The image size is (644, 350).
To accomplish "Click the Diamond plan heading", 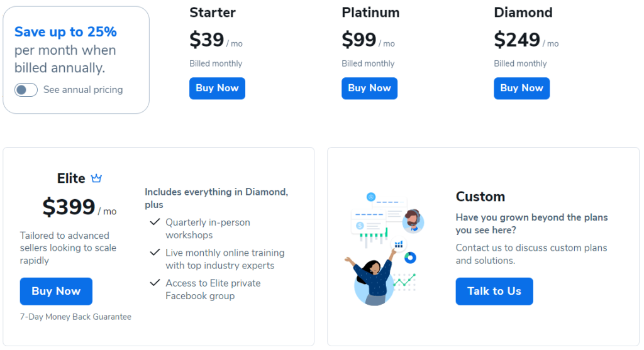I will tap(523, 13).
